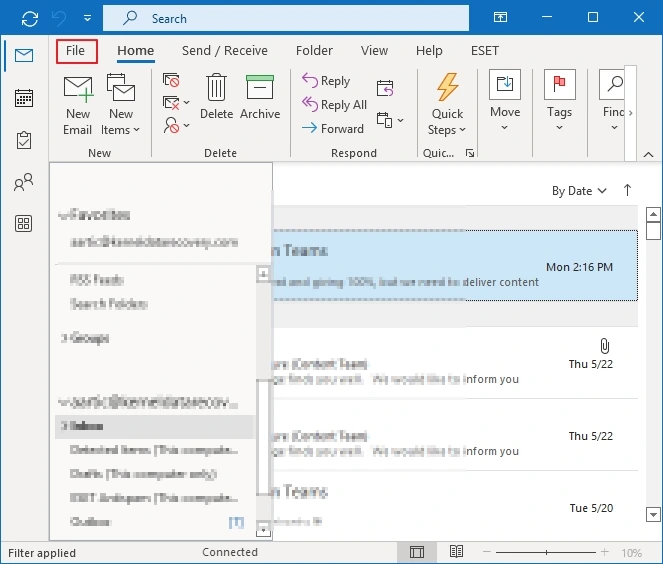Open the New Items dropdown

click(x=121, y=105)
